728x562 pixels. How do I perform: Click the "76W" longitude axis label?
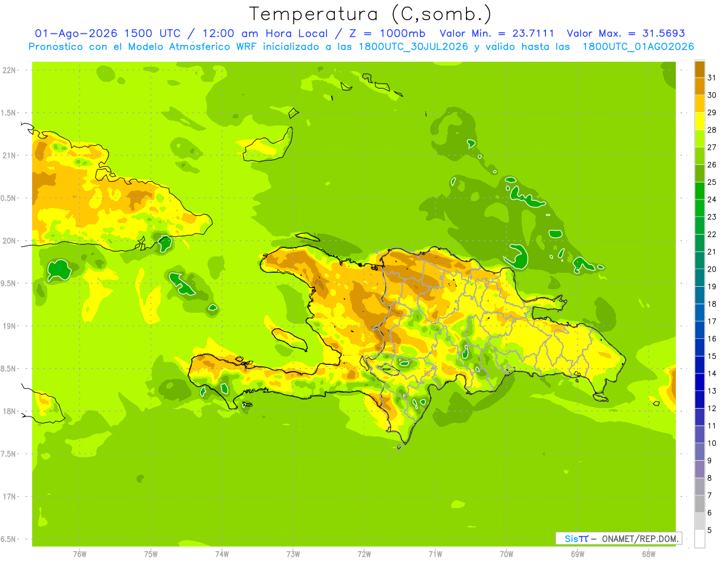point(79,554)
